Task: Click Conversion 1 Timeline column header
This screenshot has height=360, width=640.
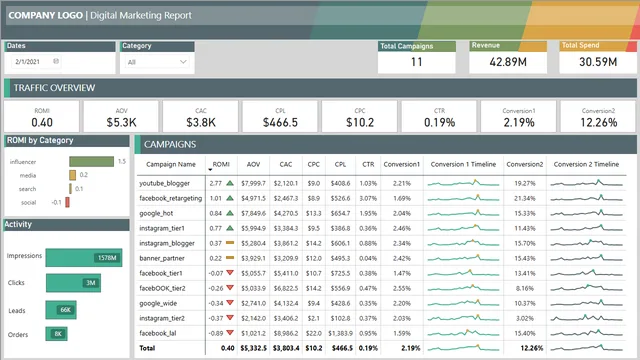Action: pos(463,164)
